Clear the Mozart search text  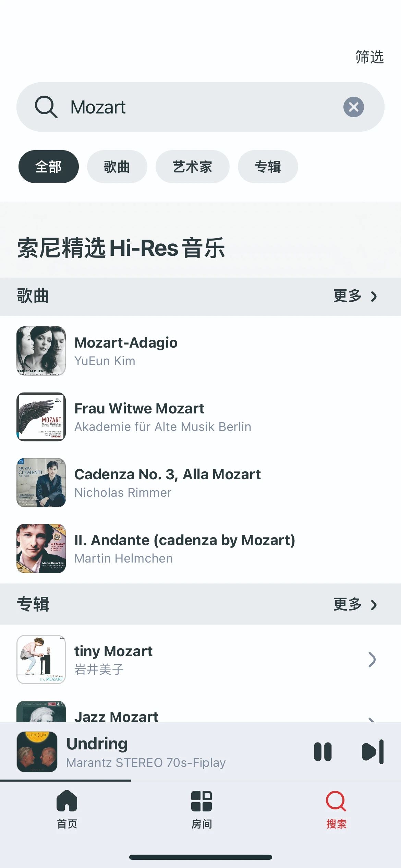click(x=353, y=107)
